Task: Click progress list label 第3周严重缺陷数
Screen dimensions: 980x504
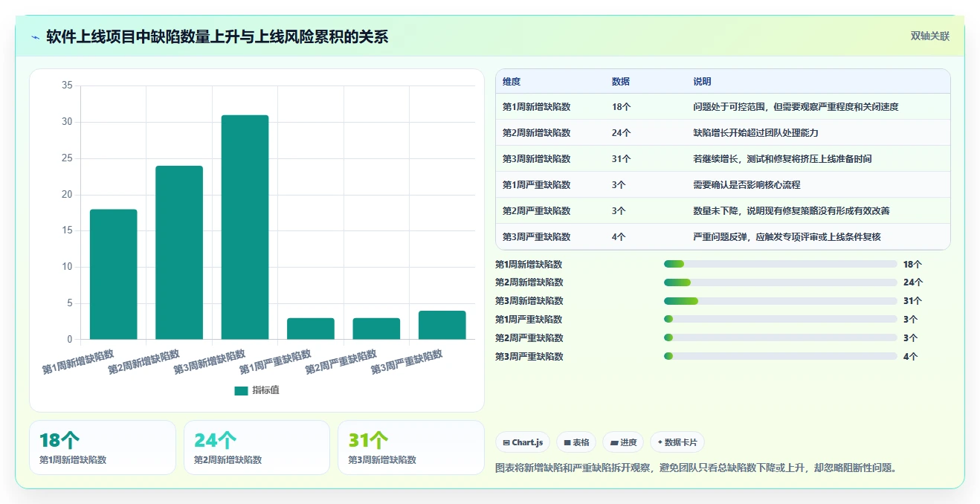Action: 529,357
